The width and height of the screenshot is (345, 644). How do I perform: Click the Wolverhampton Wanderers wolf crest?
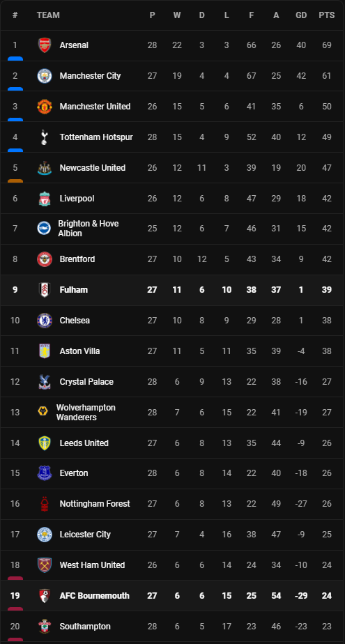pyautogui.click(x=43, y=412)
